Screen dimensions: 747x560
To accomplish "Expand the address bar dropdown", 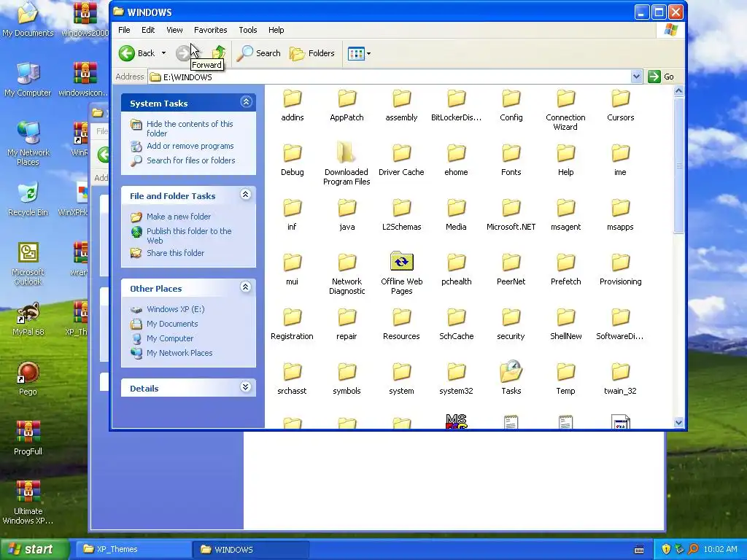I will (636, 77).
